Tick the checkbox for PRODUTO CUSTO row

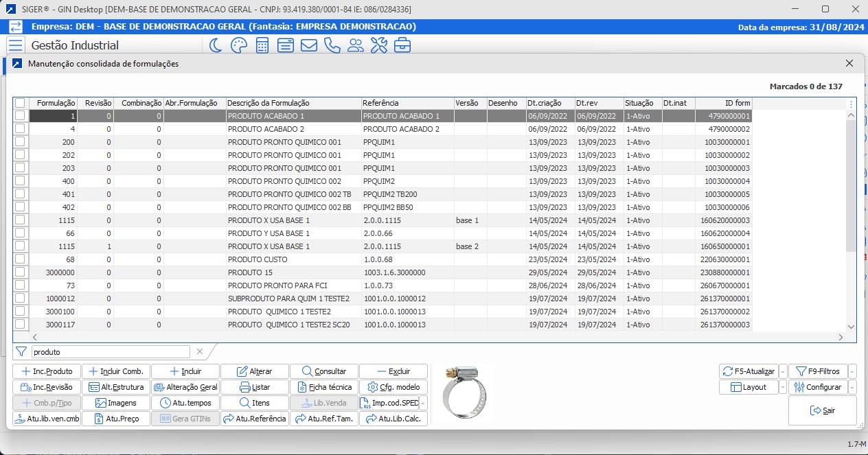click(20, 259)
